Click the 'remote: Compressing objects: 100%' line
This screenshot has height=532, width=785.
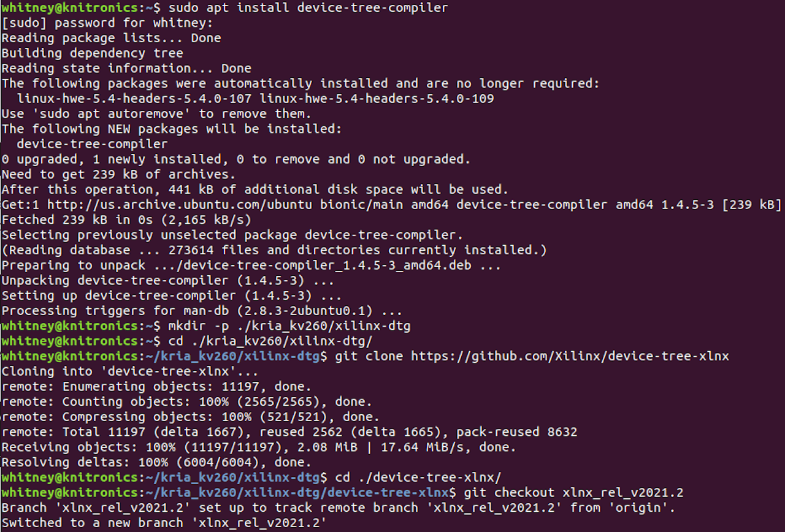(187, 417)
